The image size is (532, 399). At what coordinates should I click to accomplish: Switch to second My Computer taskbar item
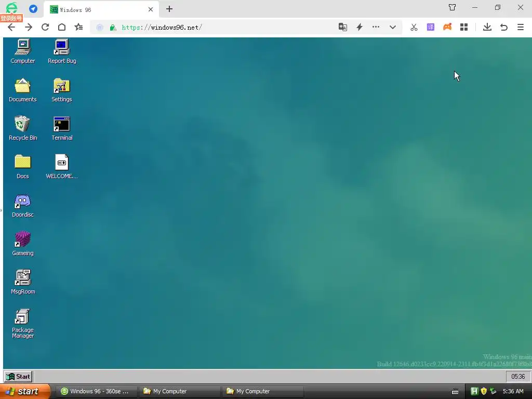pyautogui.click(x=262, y=391)
